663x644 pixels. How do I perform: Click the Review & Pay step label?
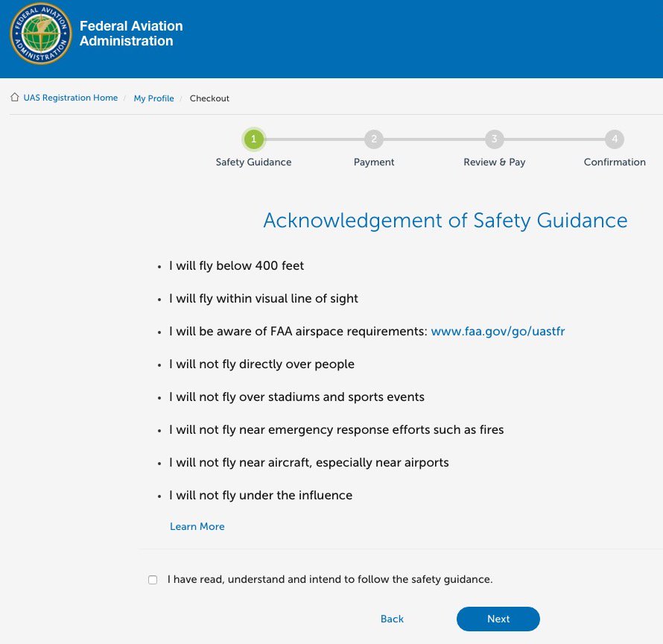[495, 162]
